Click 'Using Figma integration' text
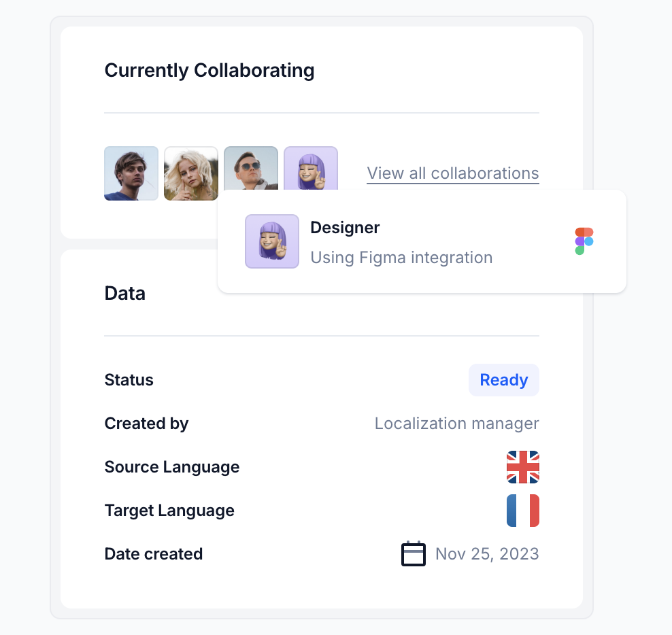This screenshot has height=635, width=672. pos(401,258)
